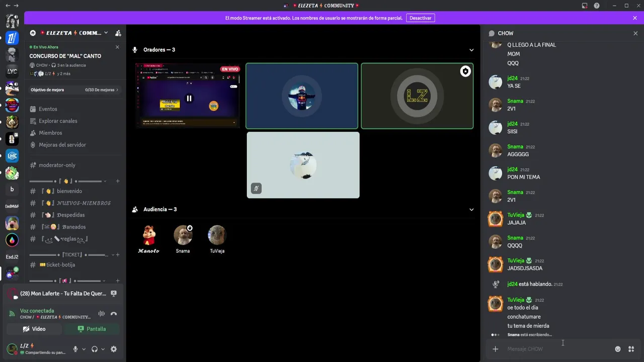Select the LZ speaker tile
Image resolution: width=644 pixels, height=362 pixels.
[417, 96]
